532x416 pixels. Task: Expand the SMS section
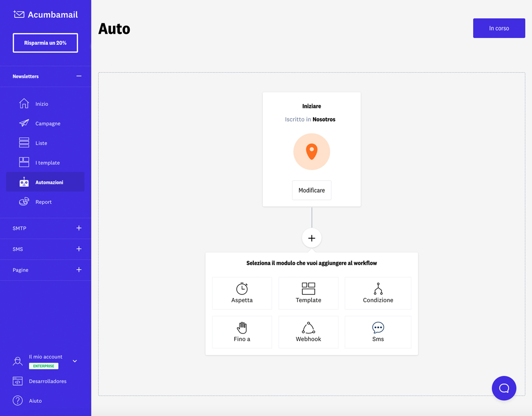click(x=78, y=249)
